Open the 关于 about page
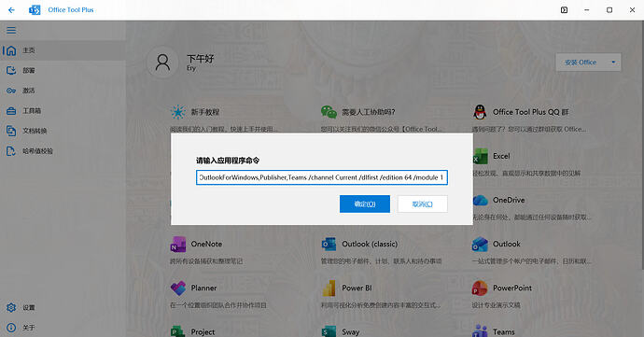 point(63,328)
